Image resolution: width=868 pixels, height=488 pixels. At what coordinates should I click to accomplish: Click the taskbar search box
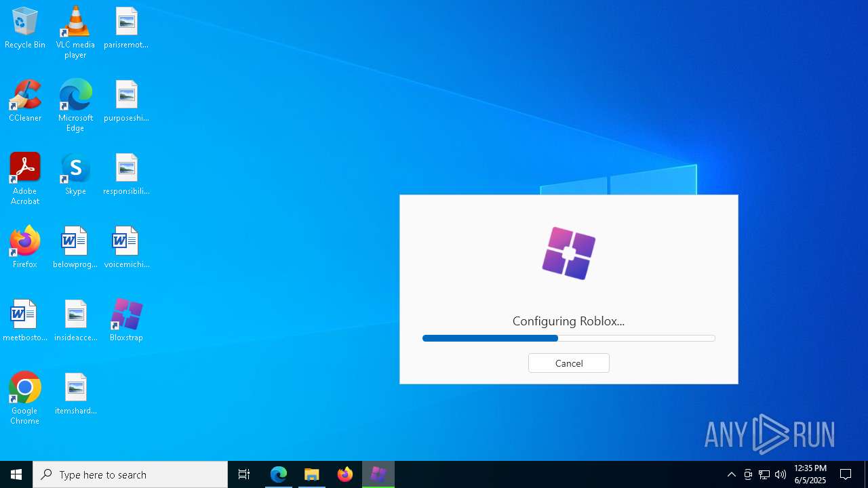(130, 474)
